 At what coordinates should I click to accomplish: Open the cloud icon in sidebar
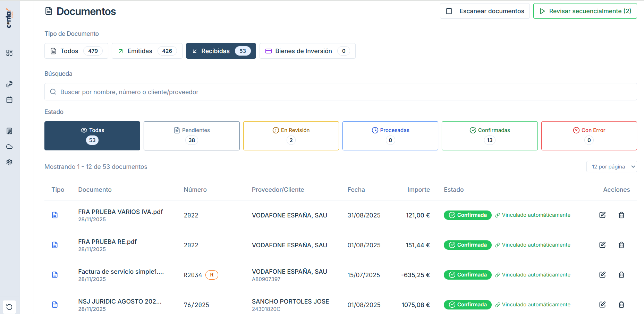pos(9,147)
